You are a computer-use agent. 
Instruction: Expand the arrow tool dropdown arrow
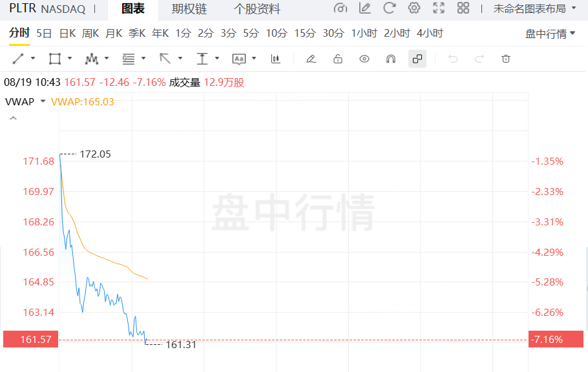pyautogui.click(x=180, y=58)
